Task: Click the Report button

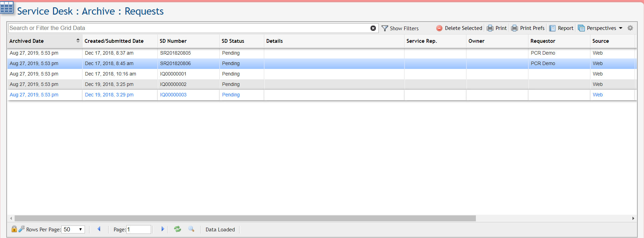Action: (x=561, y=28)
